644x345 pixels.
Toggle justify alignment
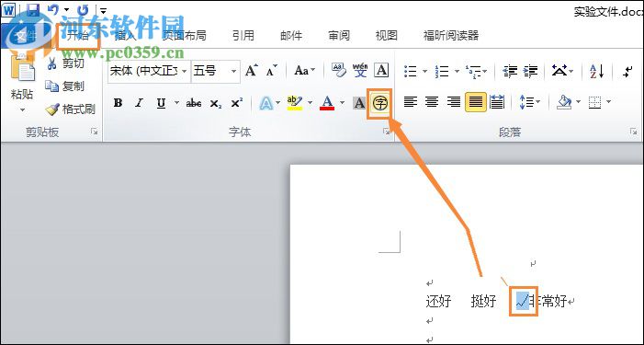pos(476,102)
